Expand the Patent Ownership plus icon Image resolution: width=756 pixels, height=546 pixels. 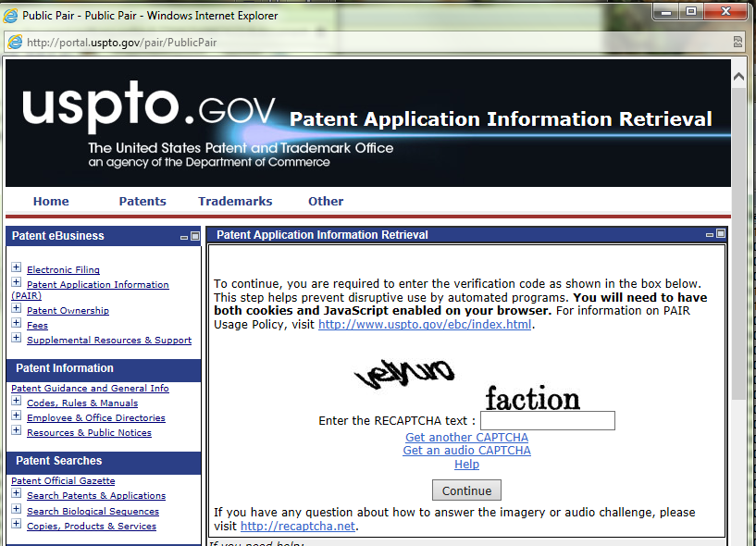[x=17, y=308]
